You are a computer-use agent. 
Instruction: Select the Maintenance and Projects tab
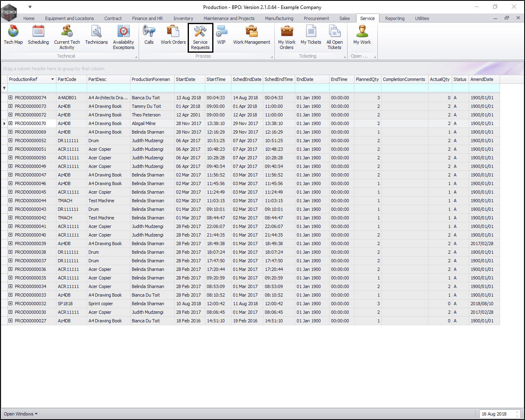(229, 18)
